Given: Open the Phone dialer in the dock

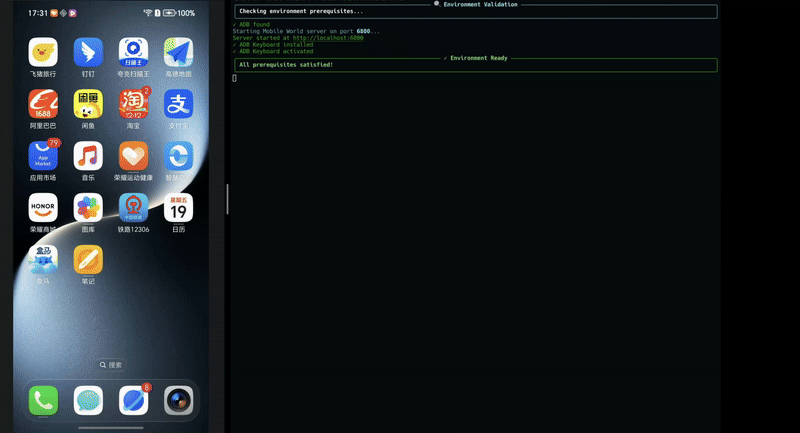Looking at the screenshot, I should point(43,400).
